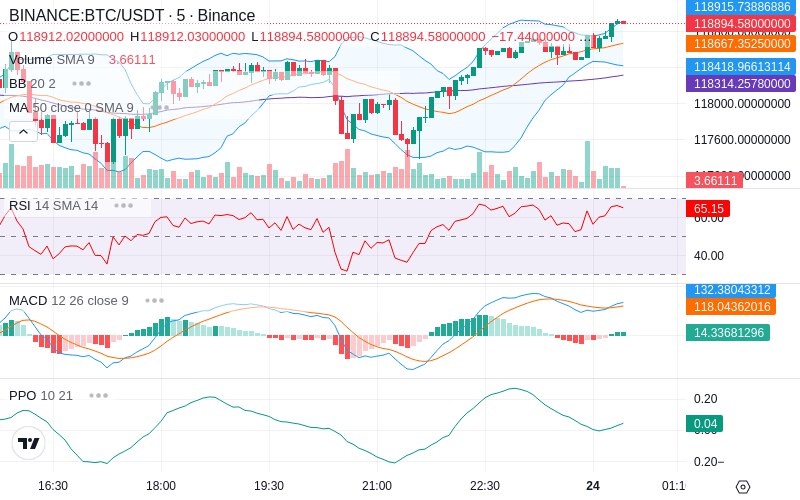Screen dimensions: 800x500
Task: Open more options for PPO indicator
Action: [97, 395]
